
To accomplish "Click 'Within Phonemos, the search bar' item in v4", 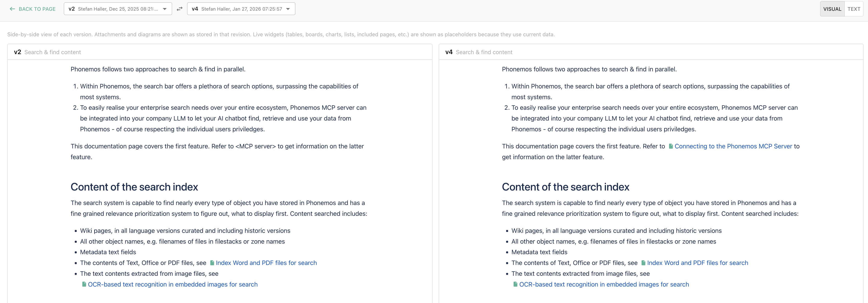I will pos(650,92).
